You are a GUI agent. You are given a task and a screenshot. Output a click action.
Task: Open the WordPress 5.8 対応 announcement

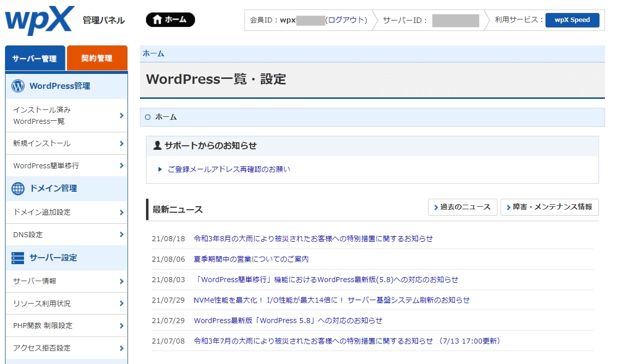tap(287, 320)
